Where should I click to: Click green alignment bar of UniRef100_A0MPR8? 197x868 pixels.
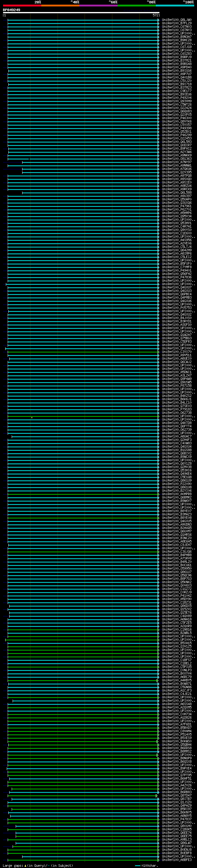[x=83, y=494]
